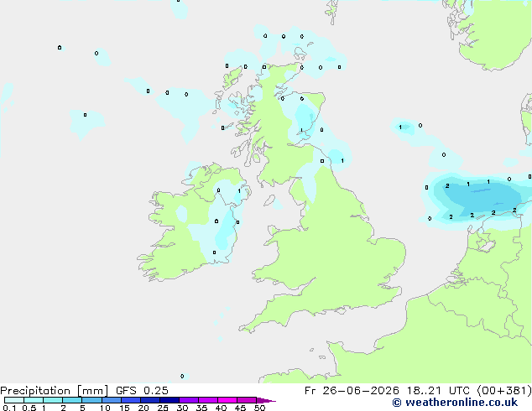
Task: Click the '50' legend scale label
Action: point(259,408)
